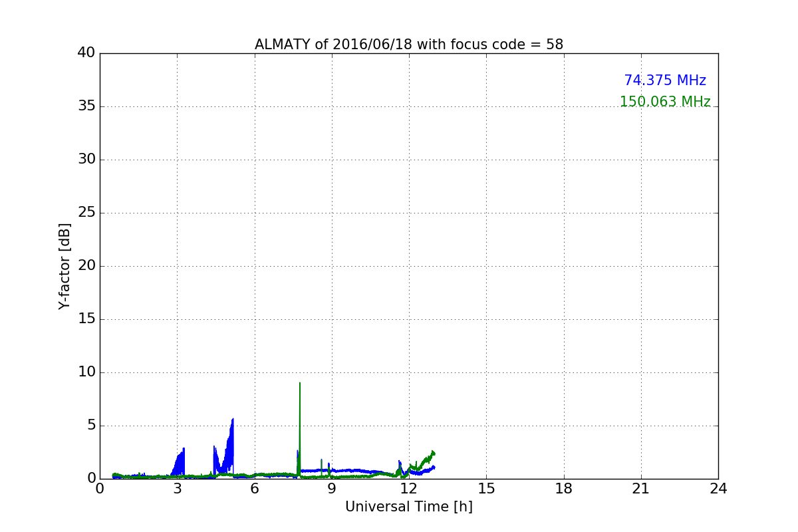Click the 'Universal Time [h]' axis label

[409, 507]
